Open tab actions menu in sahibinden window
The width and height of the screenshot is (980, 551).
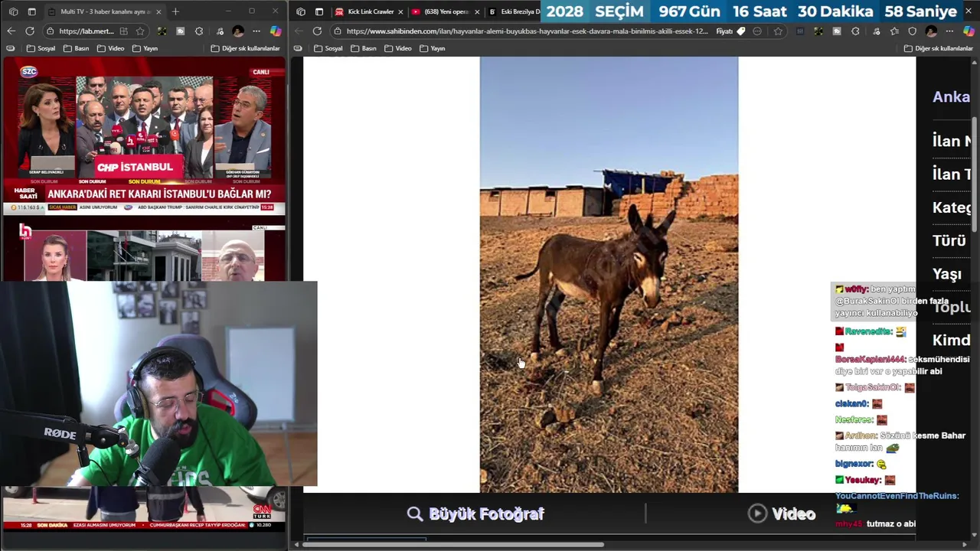319,11
